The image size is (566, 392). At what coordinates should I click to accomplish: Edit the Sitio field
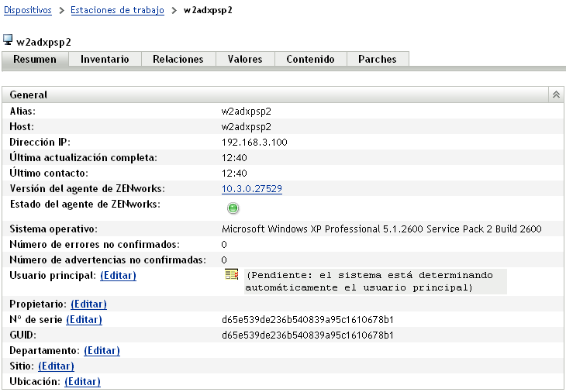[x=56, y=366]
